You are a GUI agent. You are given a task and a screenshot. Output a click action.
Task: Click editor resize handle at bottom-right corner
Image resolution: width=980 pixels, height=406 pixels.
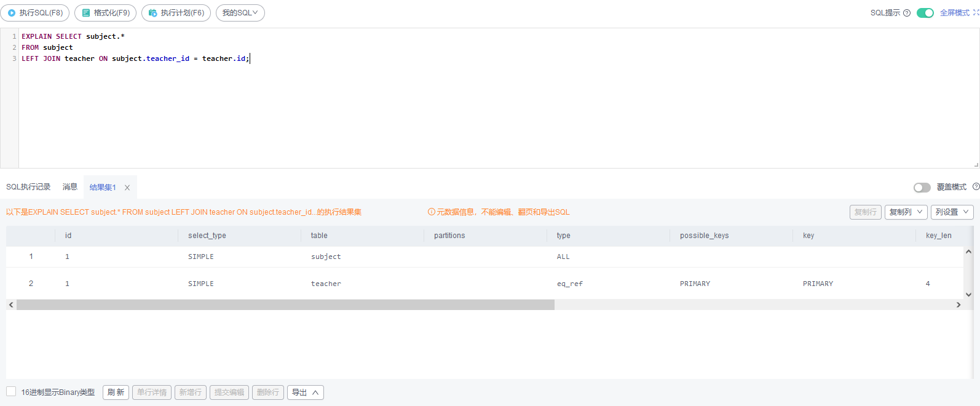(976, 164)
